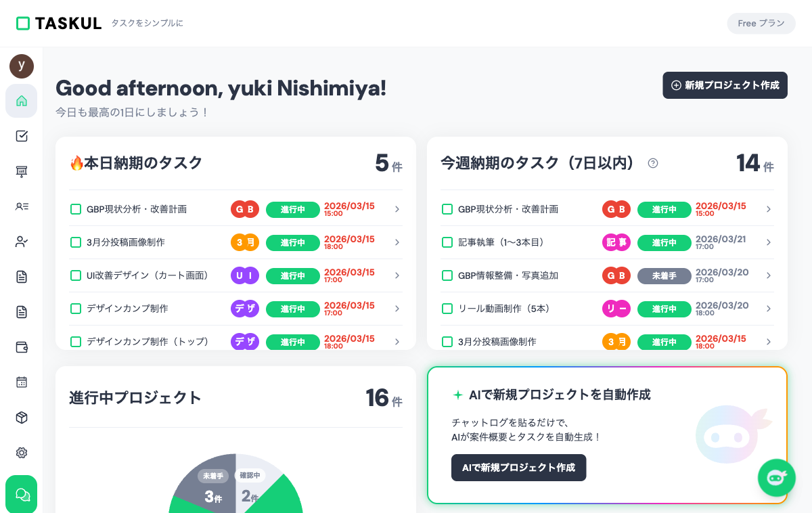The width and height of the screenshot is (812, 513).
Task: Click the help icon beside 今週納期のタスク
Action: 653,163
